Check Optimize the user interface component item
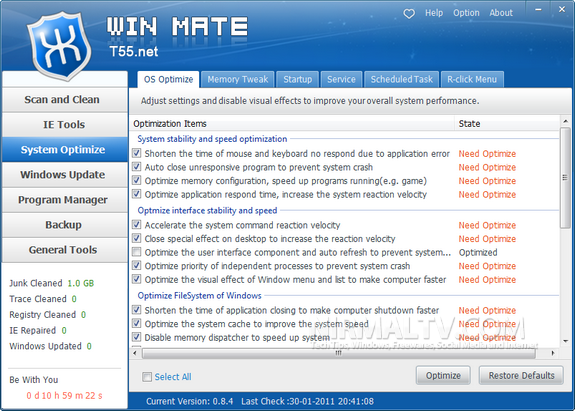The height and width of the screenshot is (411, 575). coord(136,252)
